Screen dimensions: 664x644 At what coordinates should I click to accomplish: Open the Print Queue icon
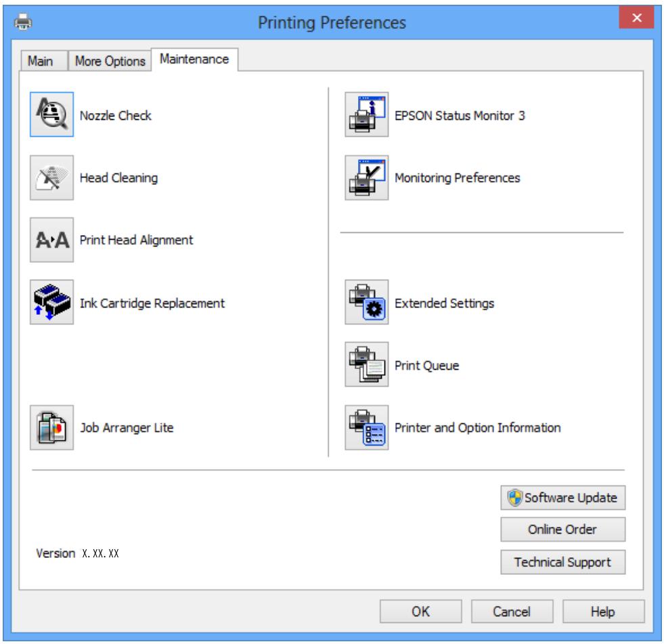[x=366, y=364]
